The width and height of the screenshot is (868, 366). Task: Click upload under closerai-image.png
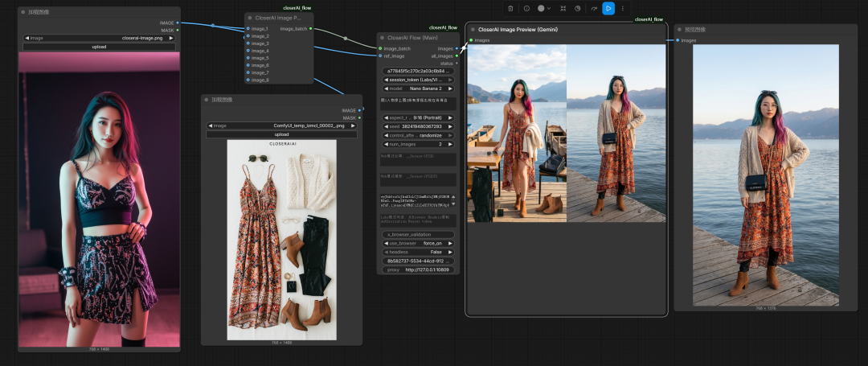tap(99, 47)
